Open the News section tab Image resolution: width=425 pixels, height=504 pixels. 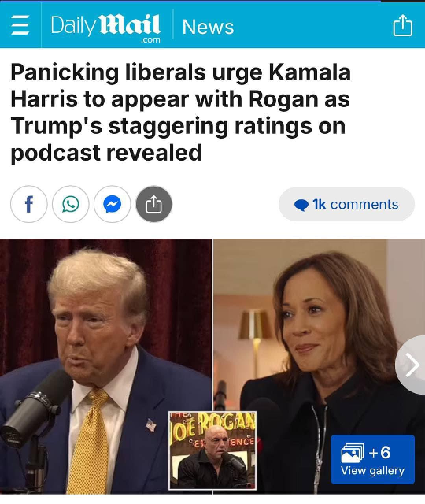tap(208, 27)
